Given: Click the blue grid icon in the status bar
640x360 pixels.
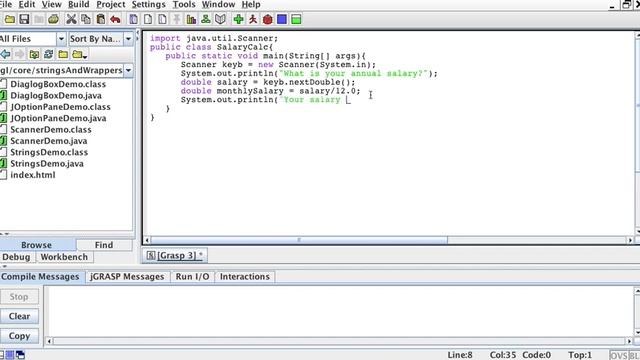Looking at the screenshot, I should point(10,355).
